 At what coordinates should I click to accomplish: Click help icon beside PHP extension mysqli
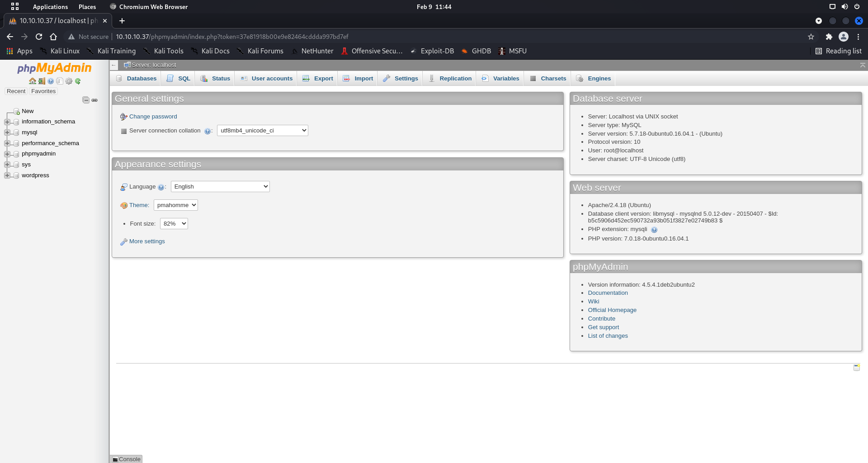(654, 230)
